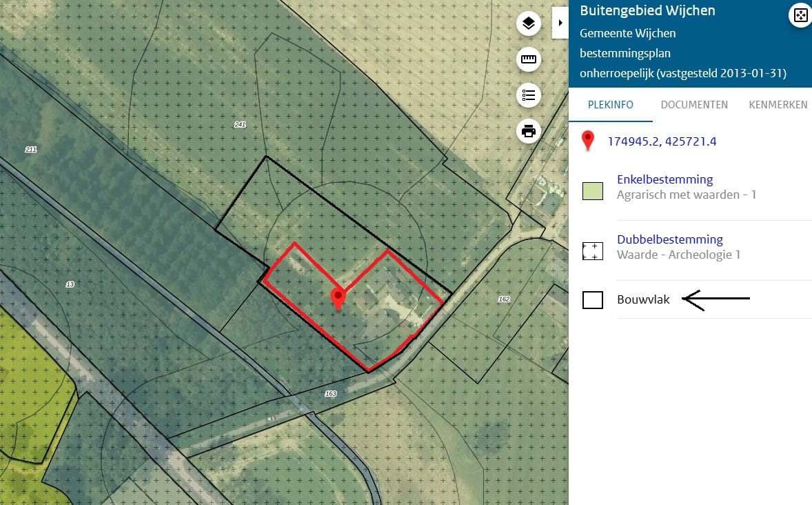Image resolution: width=812 pixels, height=505 pixels.
Task: Click parcel label 241 on map
Action: coord(240,124)
